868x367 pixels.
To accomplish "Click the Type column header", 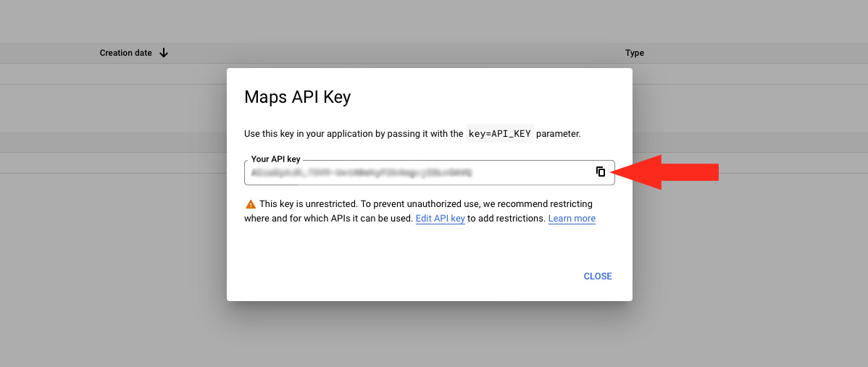I will click(635, 53).
